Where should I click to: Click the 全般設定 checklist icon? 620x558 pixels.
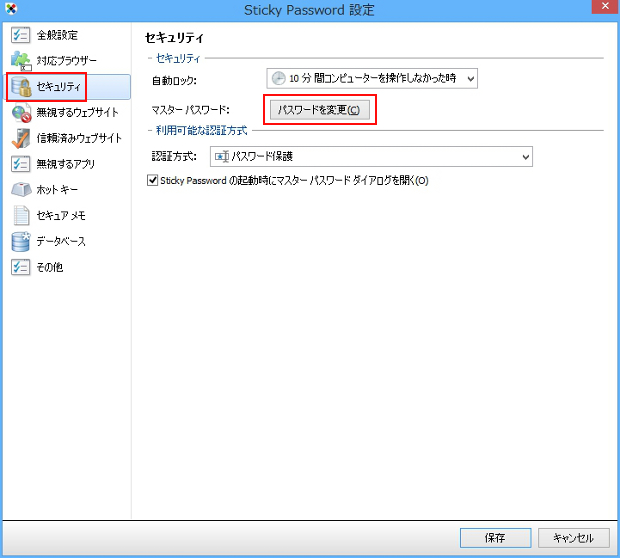(21, 35)
